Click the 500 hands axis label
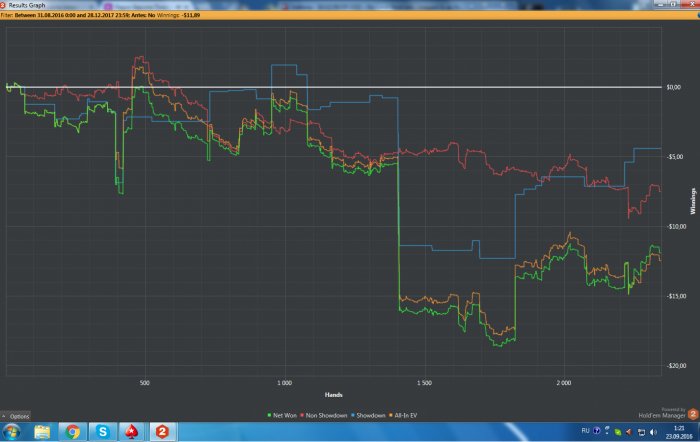The image size is (700, 442). click(x=145, y=383)
